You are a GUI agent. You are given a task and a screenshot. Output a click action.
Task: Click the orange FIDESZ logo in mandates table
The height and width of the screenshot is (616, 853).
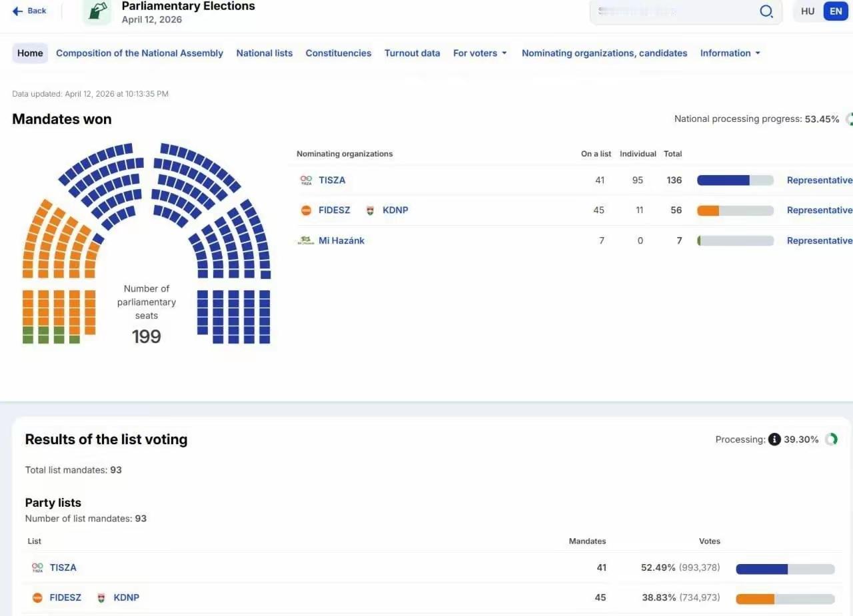point(306,210)
